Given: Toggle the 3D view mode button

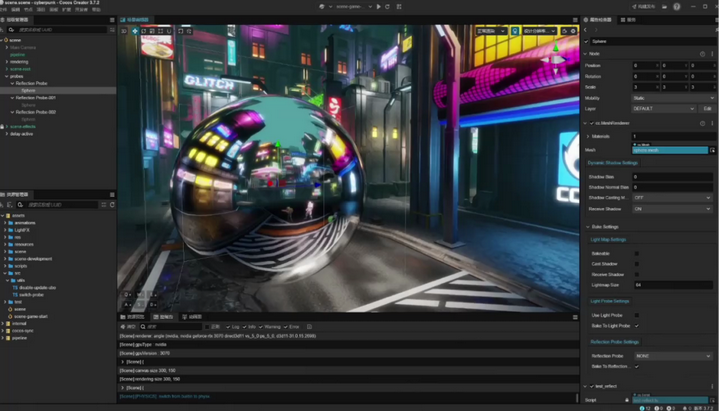Looking at the screenshot, I should tap(124, 31).
